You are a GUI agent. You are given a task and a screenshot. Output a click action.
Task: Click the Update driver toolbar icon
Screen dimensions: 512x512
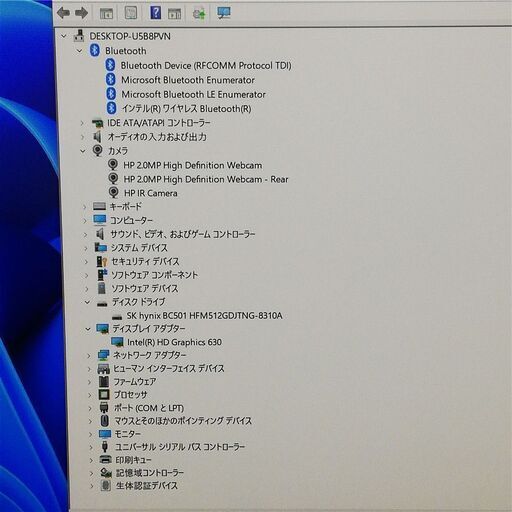point(199,13)
